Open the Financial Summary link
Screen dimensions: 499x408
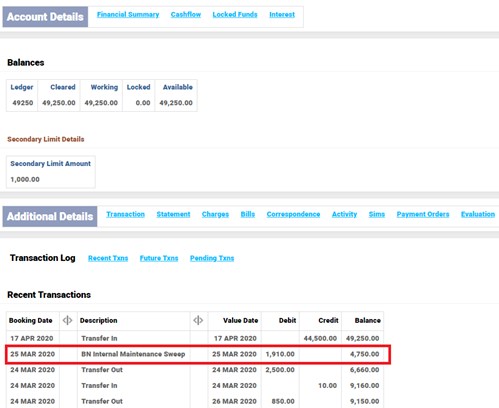click(x=128, y=15)
